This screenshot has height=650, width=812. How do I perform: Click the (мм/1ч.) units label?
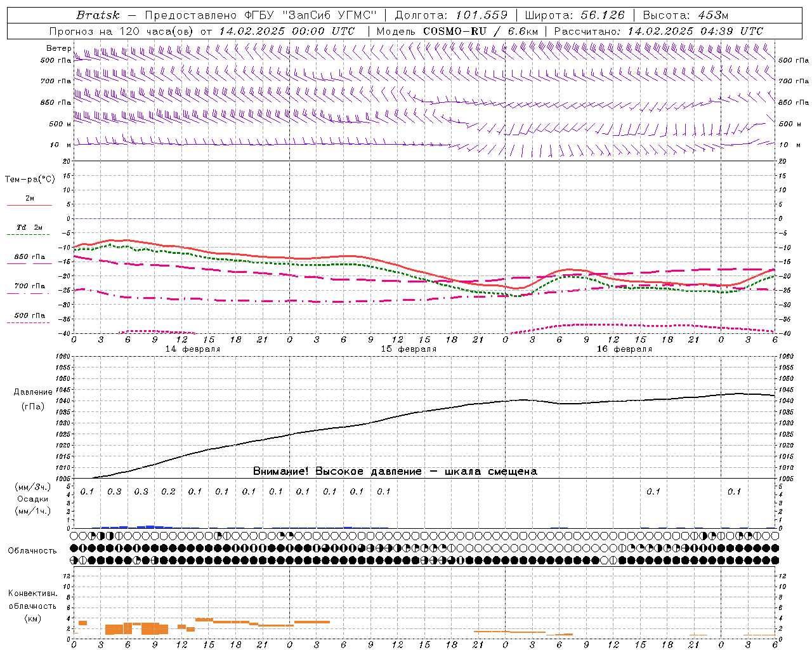(x=32, y=511)
